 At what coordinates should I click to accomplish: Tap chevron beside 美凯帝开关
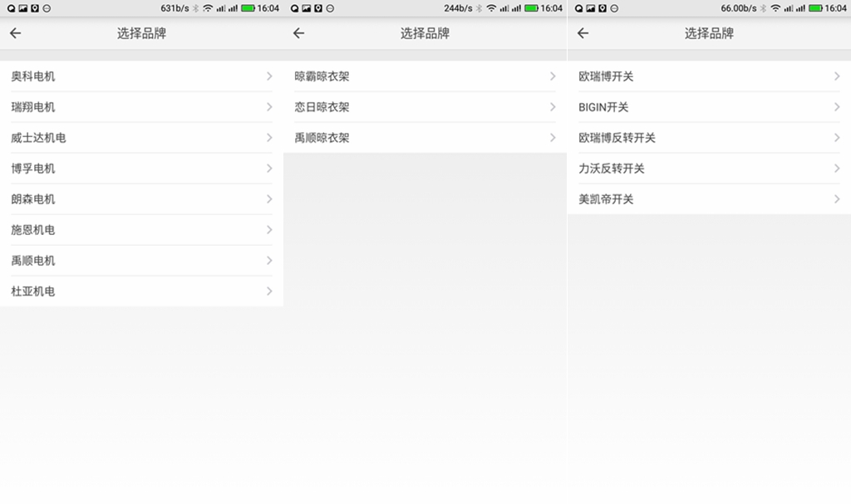pyautogui.click(x=837, y=199)
